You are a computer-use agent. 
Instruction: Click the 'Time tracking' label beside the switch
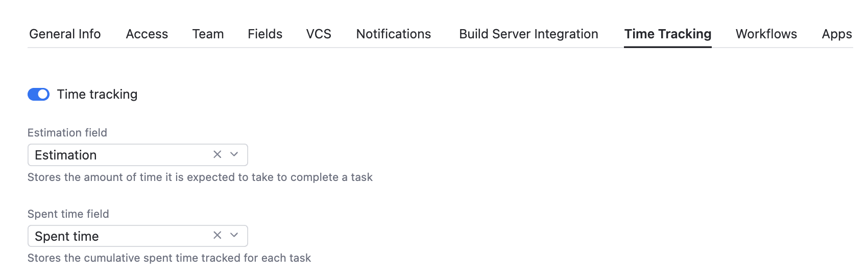pyautogui.click(x=97, y=95)
